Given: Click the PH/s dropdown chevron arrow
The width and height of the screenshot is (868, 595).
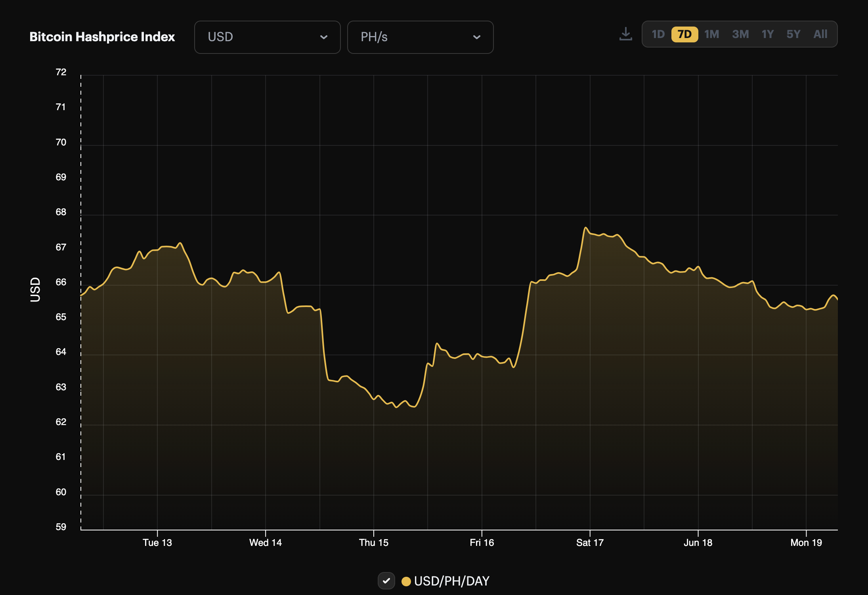Looking at the screenshot, I should (477, 37).
